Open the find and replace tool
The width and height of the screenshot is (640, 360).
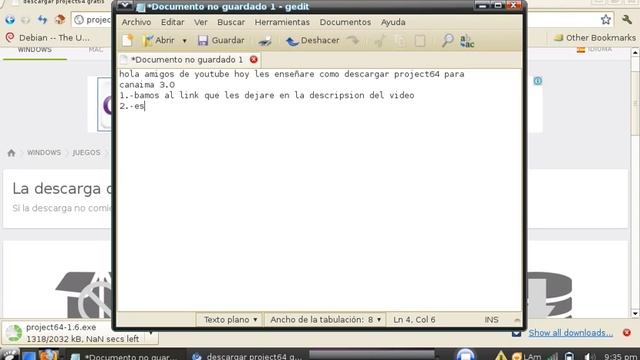click(x=467, y=40)
